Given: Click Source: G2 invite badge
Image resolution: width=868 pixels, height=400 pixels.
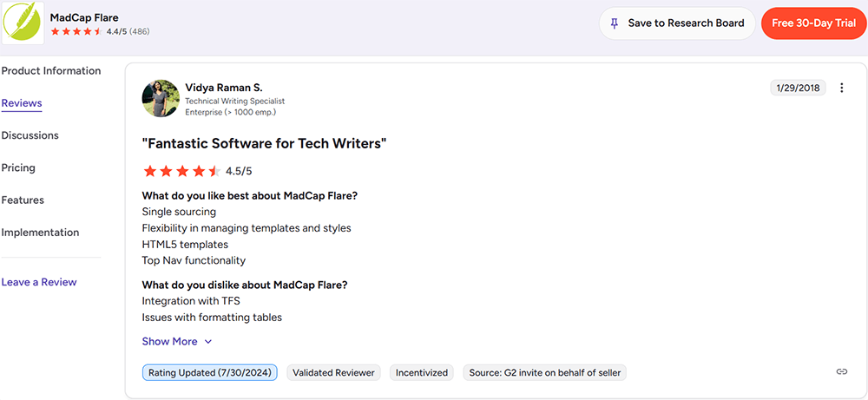Looking at the screenshot, I should click(545, 372).
